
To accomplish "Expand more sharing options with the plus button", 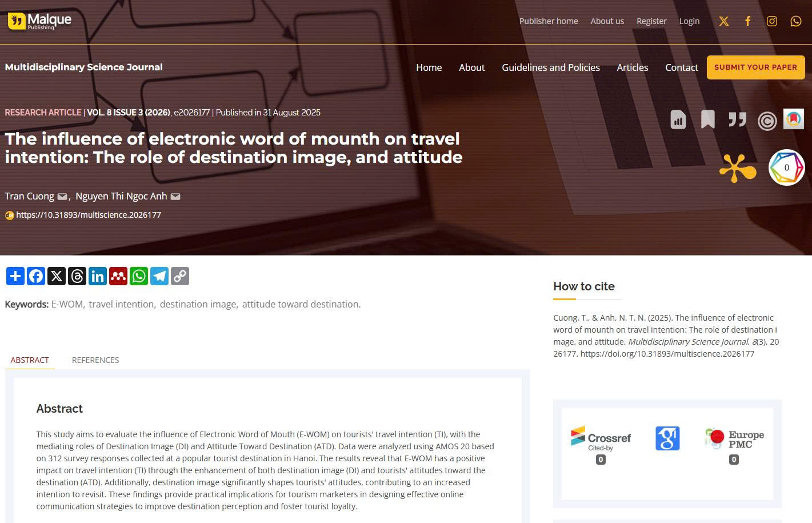I will (15, 276).
